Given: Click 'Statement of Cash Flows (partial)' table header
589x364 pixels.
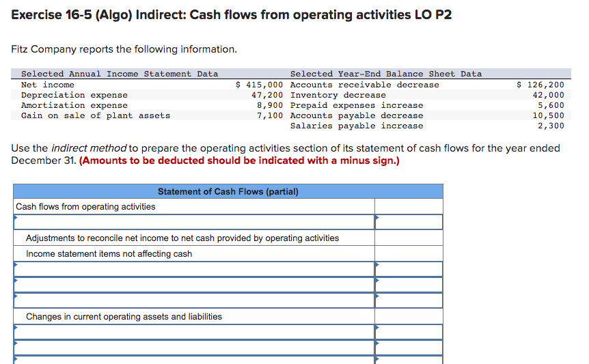Looking at the screenshot, I should click(228, 191).
